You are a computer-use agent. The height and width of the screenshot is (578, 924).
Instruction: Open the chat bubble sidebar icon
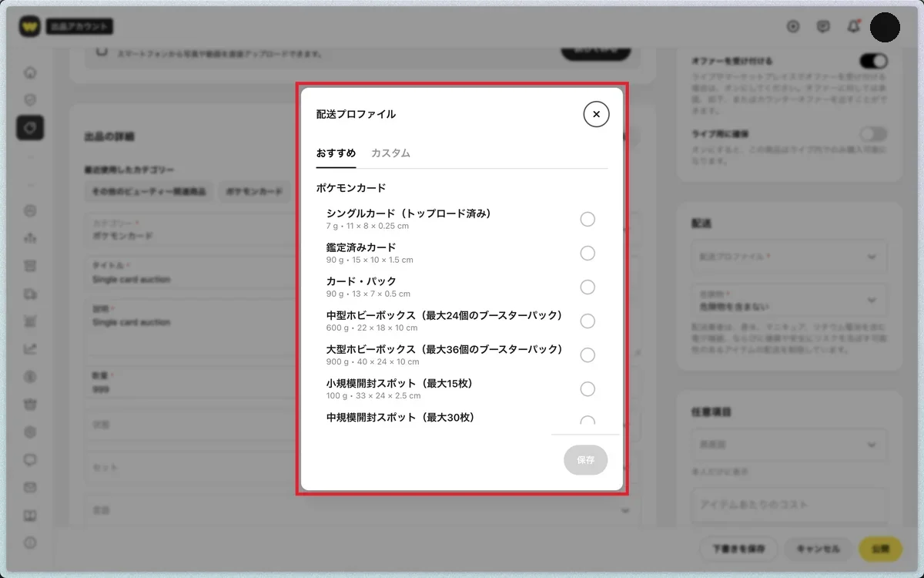[30, 460]
